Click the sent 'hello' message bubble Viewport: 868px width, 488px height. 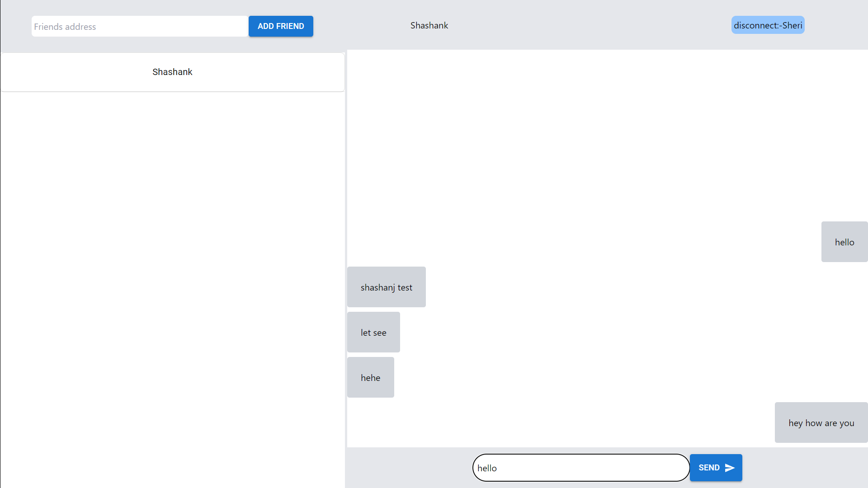coord(844,242)
